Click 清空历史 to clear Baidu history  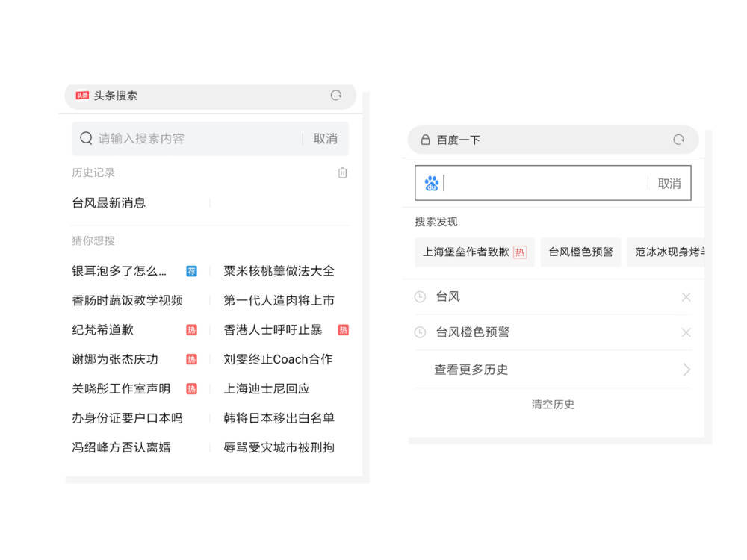click(553, 405)
